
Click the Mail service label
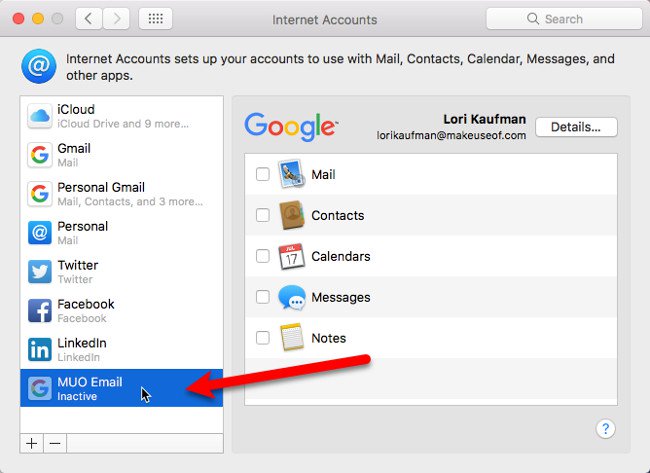pos(323,175)
